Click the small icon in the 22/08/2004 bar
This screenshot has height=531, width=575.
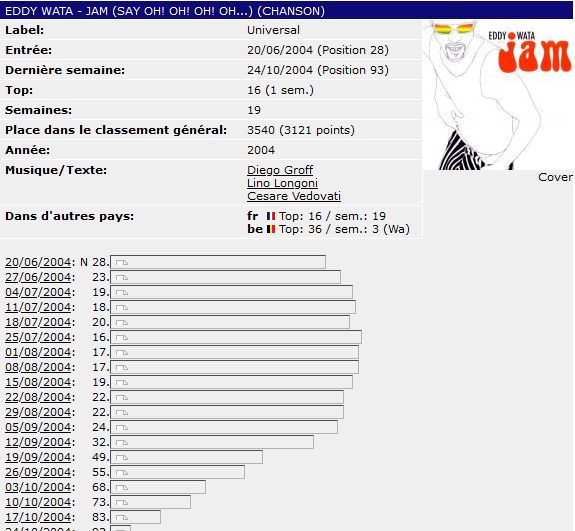coord(122,398)
